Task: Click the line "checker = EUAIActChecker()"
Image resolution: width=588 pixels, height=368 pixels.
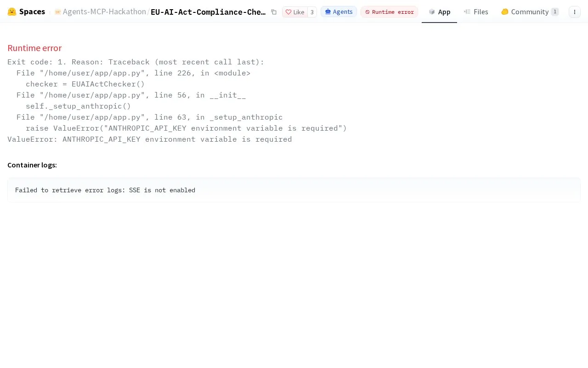Action: (85, 84)
